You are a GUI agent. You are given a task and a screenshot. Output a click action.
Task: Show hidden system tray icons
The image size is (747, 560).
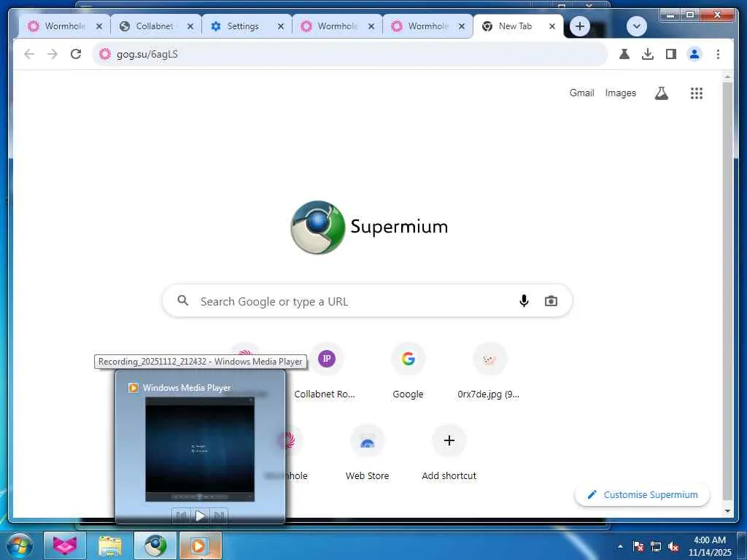(x=620, y=546)
